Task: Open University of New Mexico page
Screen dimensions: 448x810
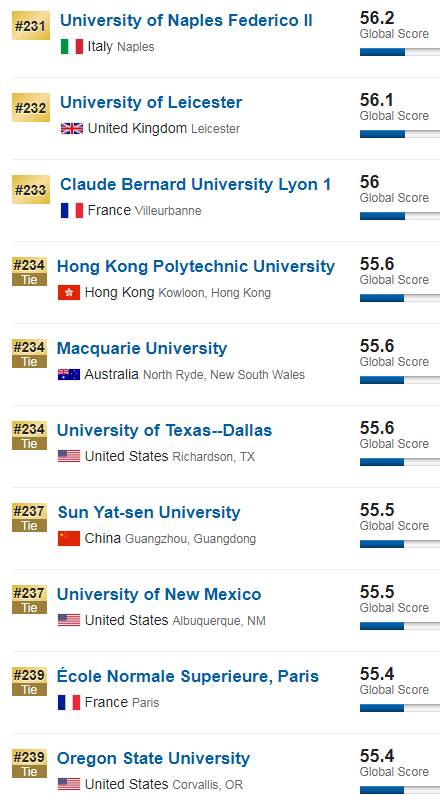Action: click(159, 594)
